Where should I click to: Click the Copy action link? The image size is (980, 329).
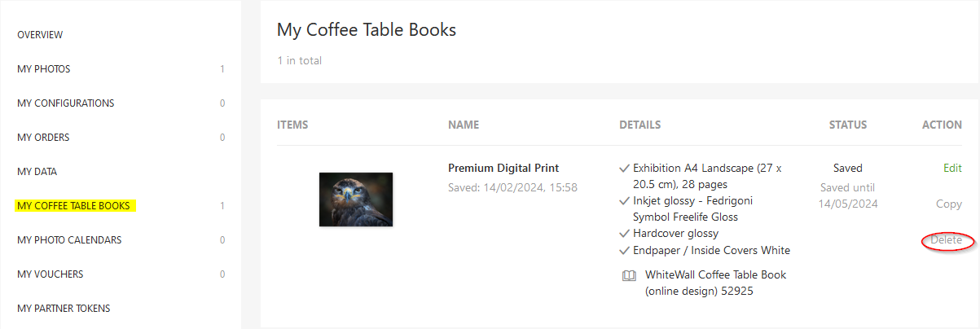(949, 204)
